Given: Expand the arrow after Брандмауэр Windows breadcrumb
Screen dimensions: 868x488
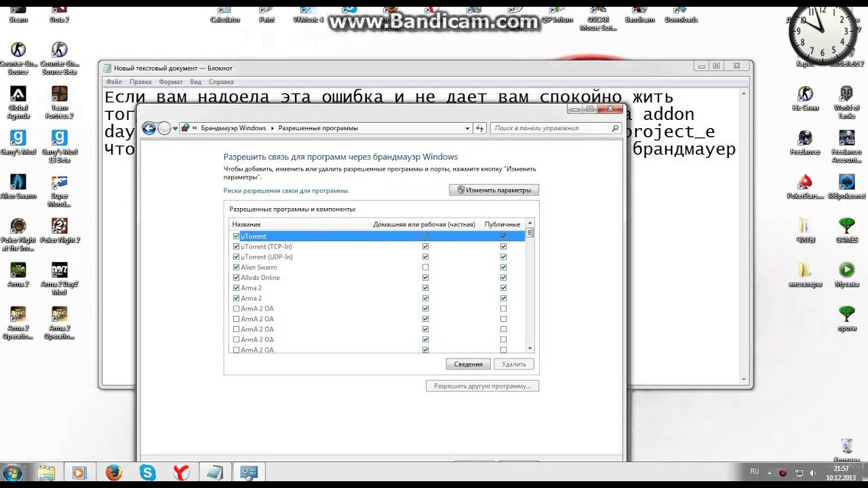Looking at the screenshot, I should coord(273,128).
